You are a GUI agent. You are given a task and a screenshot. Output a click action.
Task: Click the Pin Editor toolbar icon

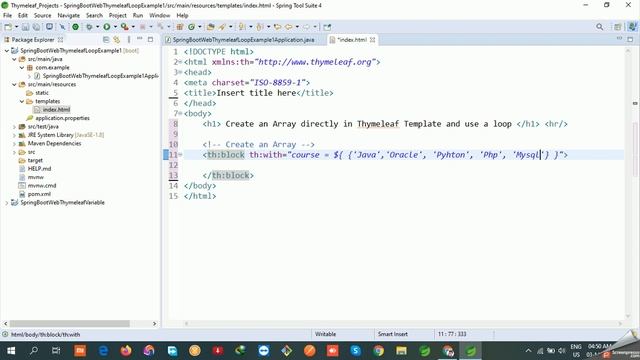(x=327, y=27)
